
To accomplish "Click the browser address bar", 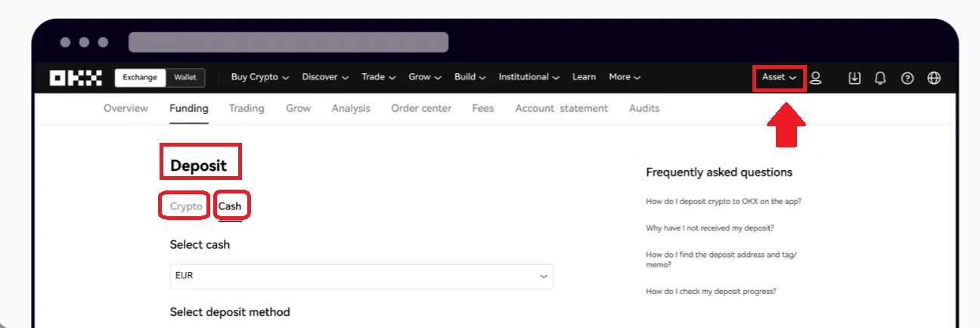I will [288, 42].
